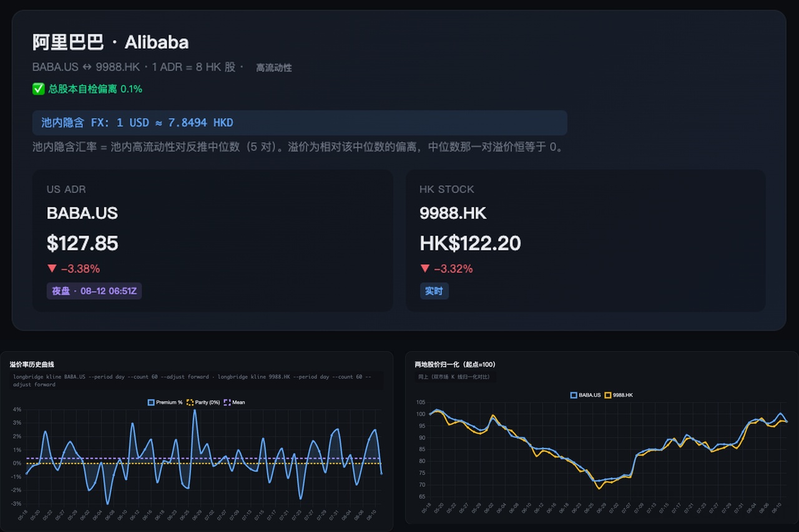Click the 9988.HK ticker in the HK STOCK card
The height and width of the screenshot is (532, 799).
point(453,213)
